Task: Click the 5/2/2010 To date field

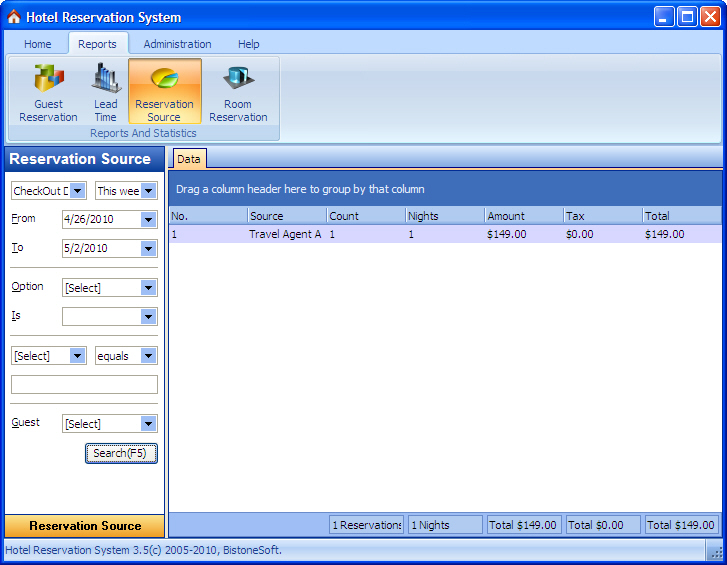Action: tap(102, 248)
